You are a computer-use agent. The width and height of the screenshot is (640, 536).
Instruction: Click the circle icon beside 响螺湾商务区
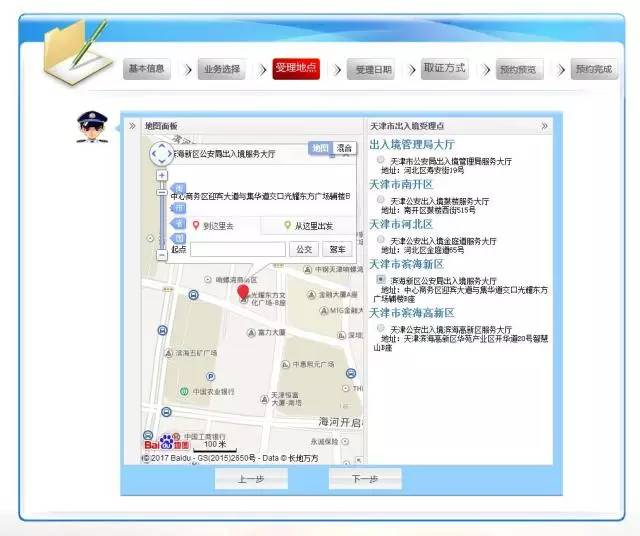tap(208, 280)
